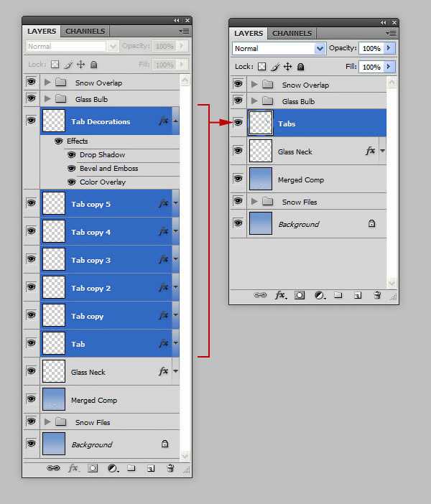The width and height of the screenshot is (431, 504).
Task: Create adjustment layer in right panel footer
Action: coord(320,295)
